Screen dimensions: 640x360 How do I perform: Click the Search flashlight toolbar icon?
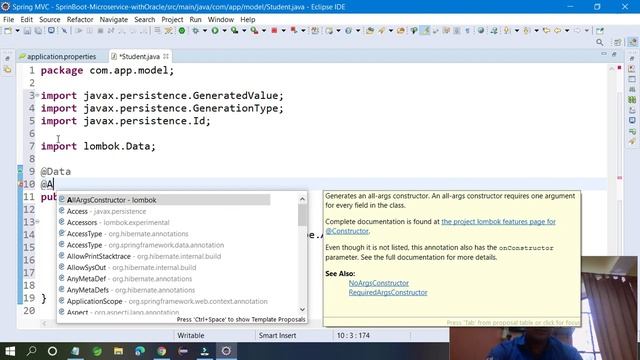tap(381, 31)
